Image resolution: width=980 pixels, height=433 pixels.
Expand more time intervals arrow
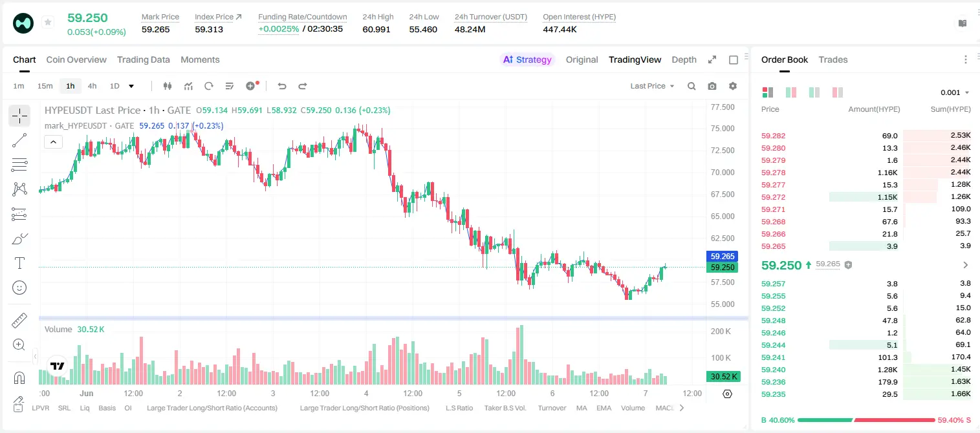pos(131,86)
